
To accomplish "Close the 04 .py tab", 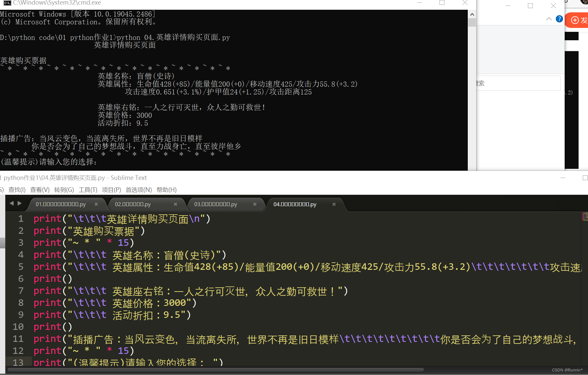I will coord(334,204).
